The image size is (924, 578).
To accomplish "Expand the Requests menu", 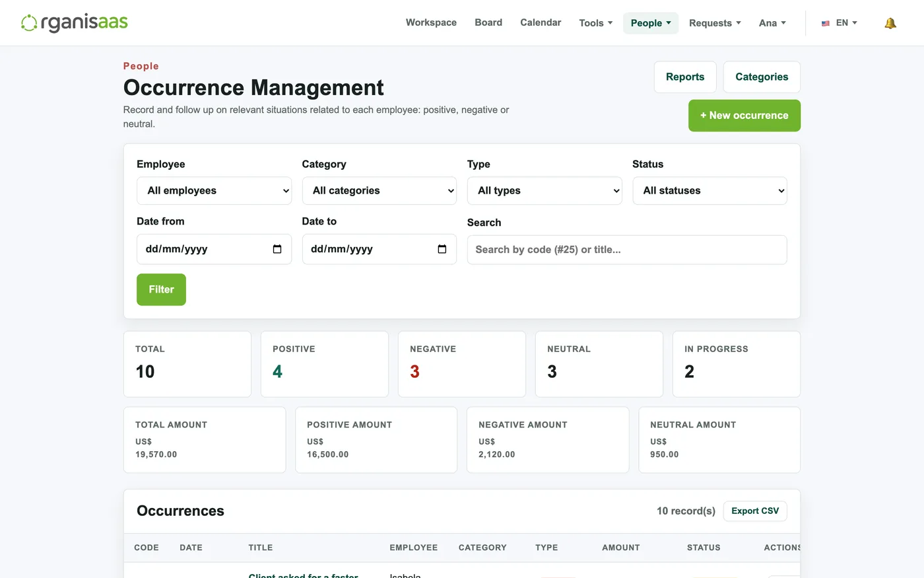I will point(715,23).
